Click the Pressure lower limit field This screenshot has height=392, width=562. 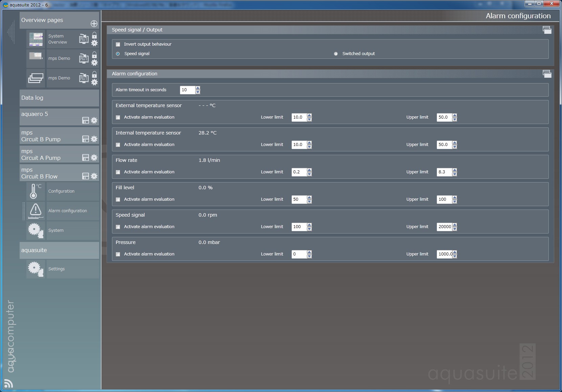click(299, 254)
